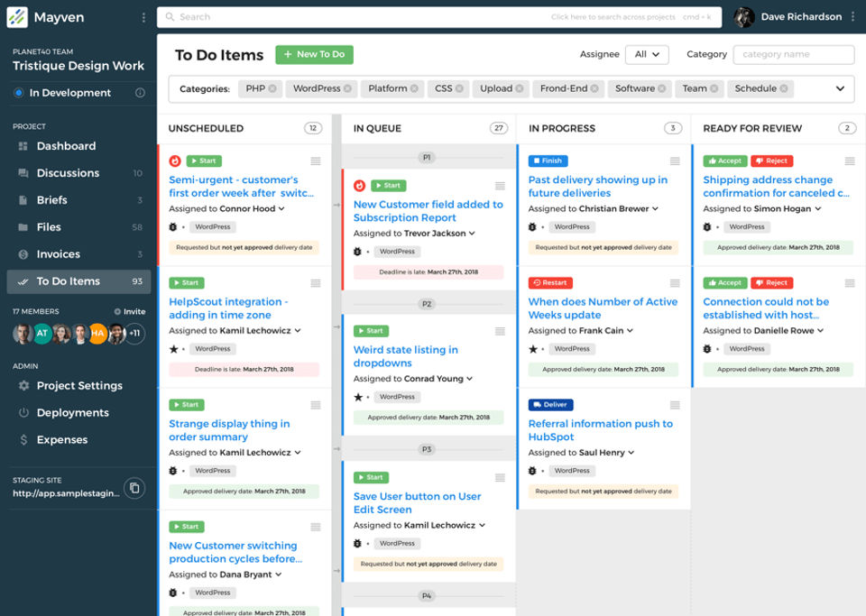Remove the Platform category tag
The height and width of the screenshot is (616, 866).
(414, 89)
